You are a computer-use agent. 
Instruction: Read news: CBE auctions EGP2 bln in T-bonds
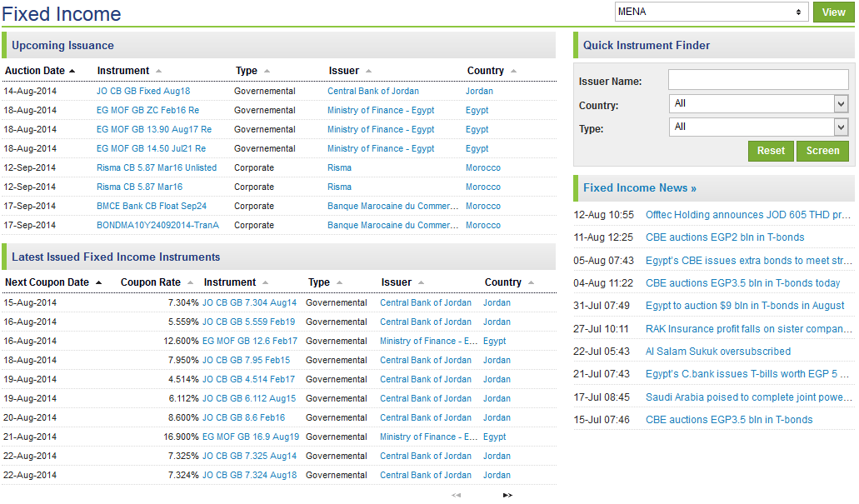pyautogui.click(x=725, y=237)
